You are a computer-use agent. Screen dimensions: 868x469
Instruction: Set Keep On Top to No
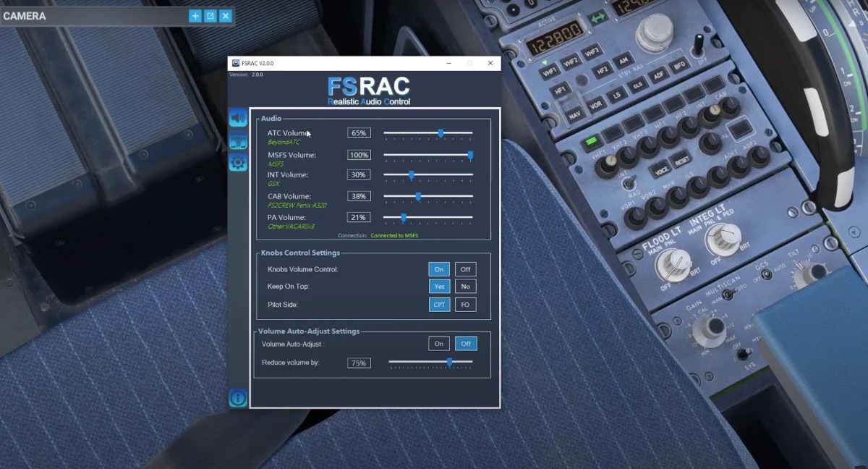(x=465, y=286)
